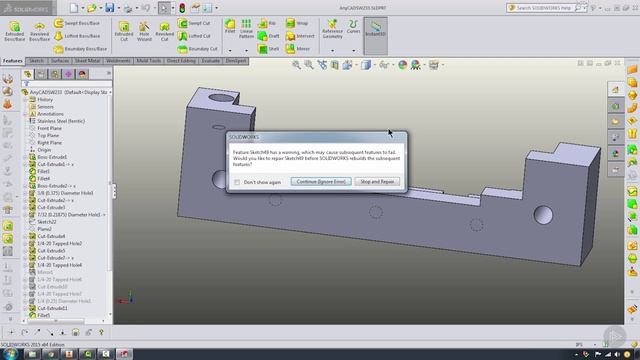Expand the Boss-Extrude1 feature node
Image resolution: width=640 pixels, height=360 pixels.
(x=25, y=157)
